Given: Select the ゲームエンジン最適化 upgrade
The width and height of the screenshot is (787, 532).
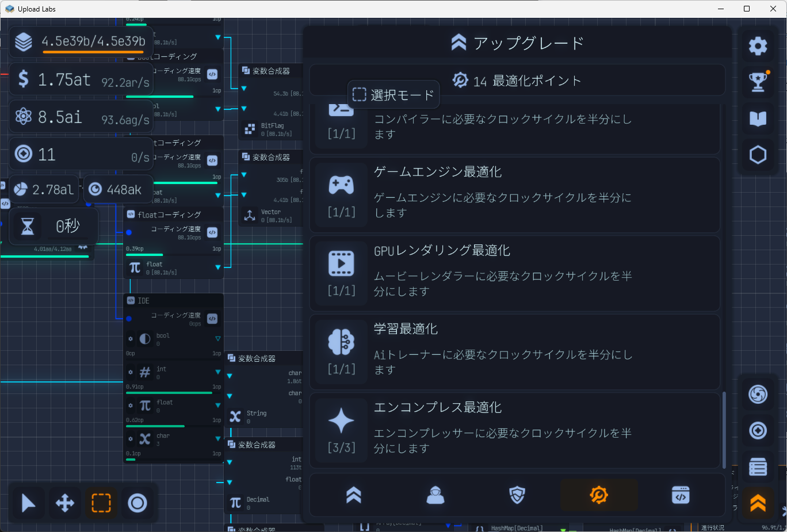Looking at the screenshot, I should pos(514,195).
